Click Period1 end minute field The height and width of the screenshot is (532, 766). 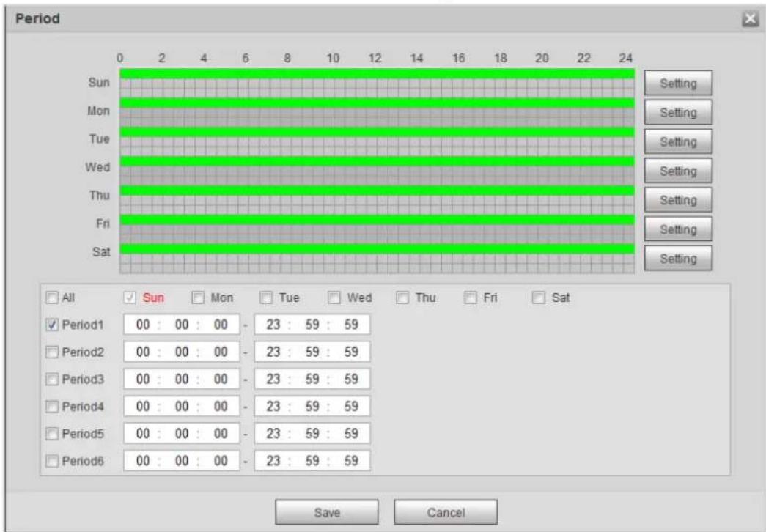pos(312,325)
